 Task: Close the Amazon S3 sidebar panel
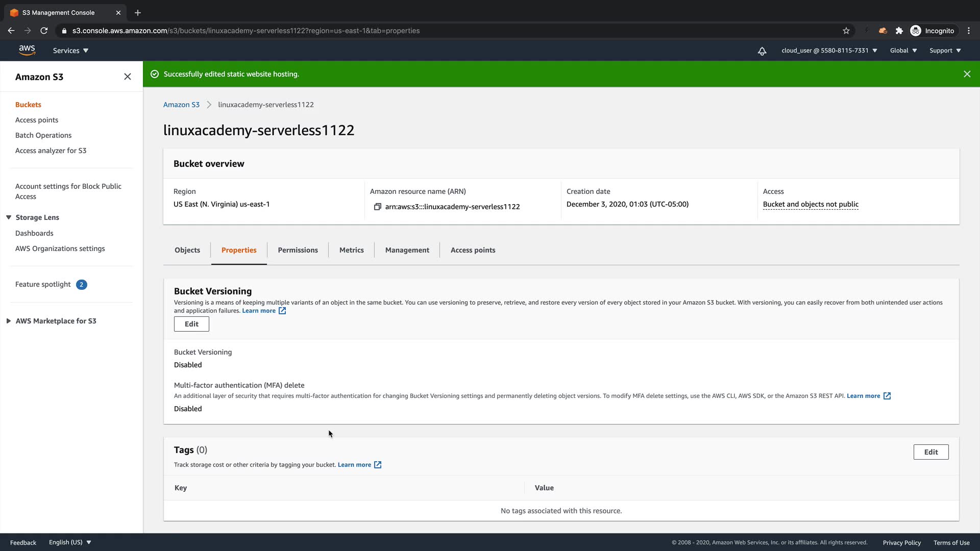point(128,77)
